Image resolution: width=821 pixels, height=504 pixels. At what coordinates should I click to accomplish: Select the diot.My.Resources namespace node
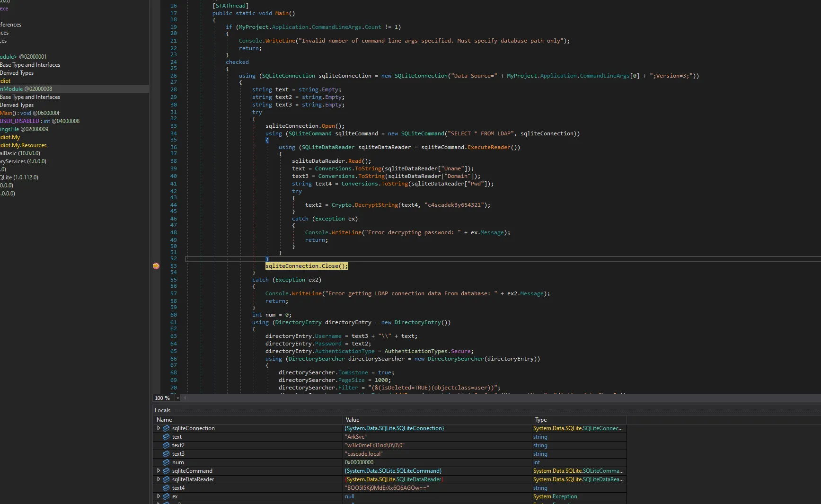coord(23,145)
